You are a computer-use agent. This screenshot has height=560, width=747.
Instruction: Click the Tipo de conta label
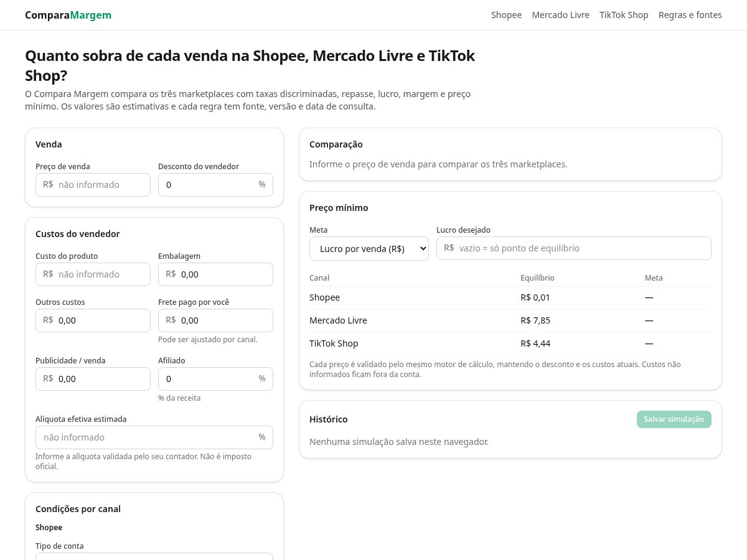coord(60,546)
